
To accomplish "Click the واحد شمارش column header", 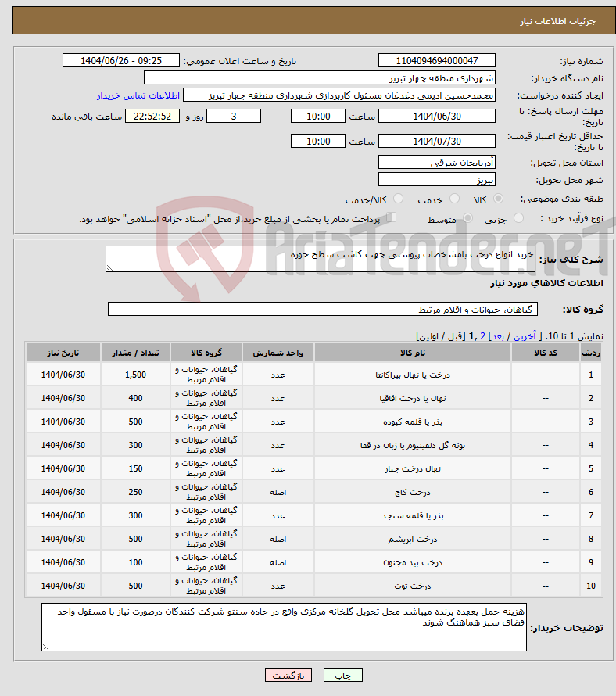I will pyautogui.click(x=278, y=353).
